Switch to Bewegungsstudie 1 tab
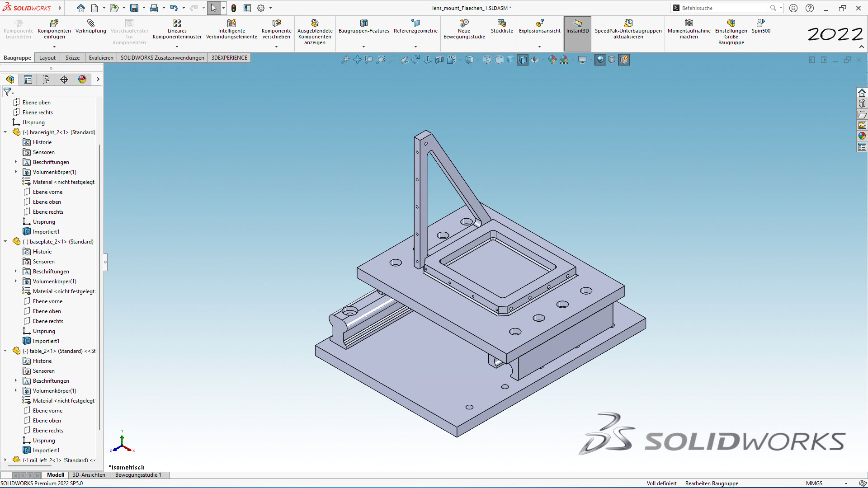Viewport: 868px width, 488px height. point(138,475)
